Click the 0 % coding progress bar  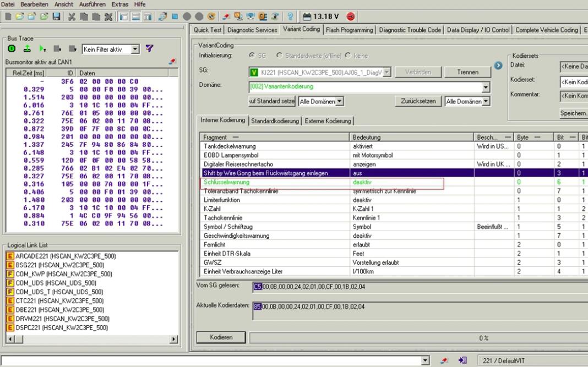pos(418,338)
